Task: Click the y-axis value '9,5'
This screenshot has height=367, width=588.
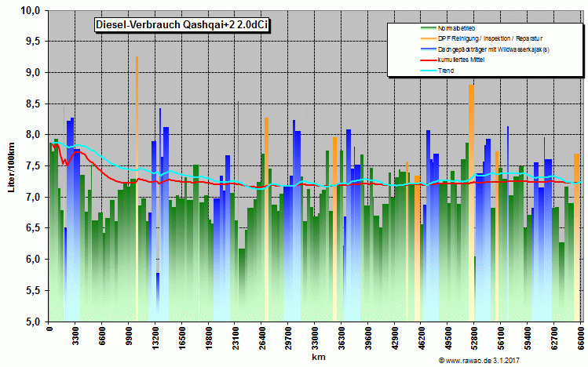Action: (33, 42)
